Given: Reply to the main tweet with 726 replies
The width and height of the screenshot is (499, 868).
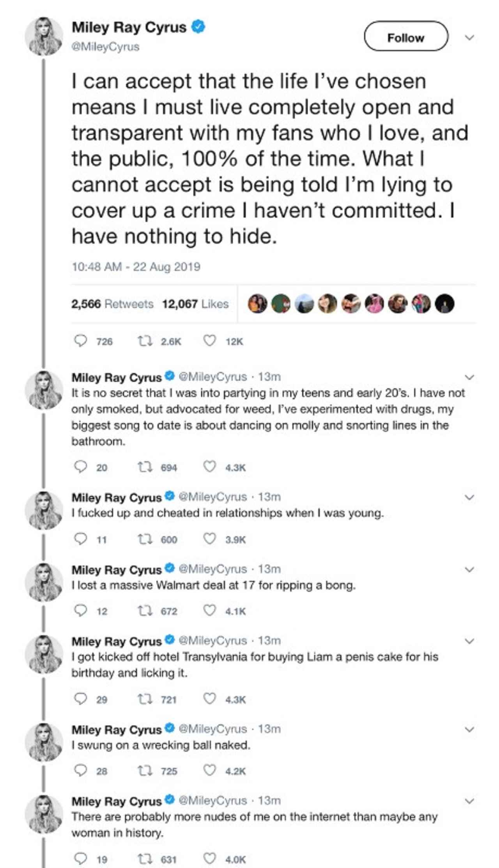Looking at the screenshot, I should 80,341.
